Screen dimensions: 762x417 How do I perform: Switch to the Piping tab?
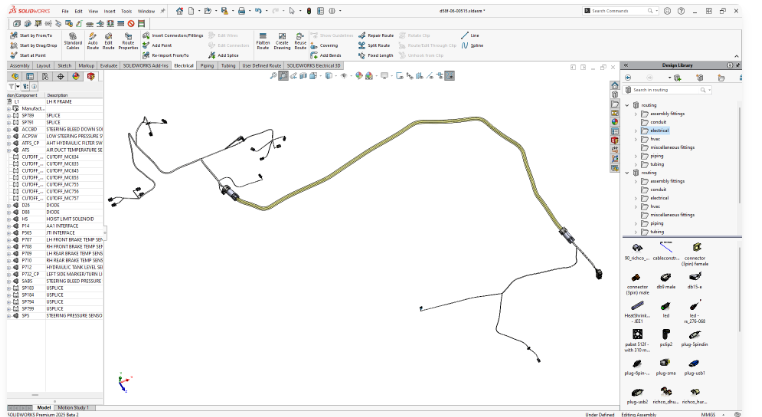click(x=207, y=66)
